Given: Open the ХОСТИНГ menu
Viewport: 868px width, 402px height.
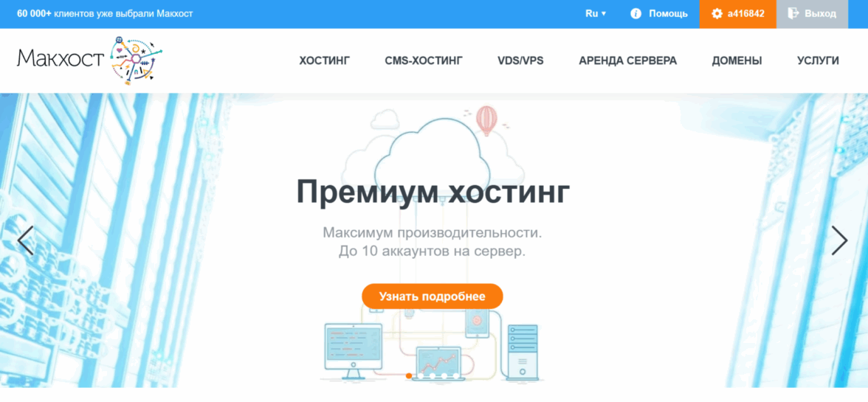Looking at the screenshot, I should tap(325, 60).
